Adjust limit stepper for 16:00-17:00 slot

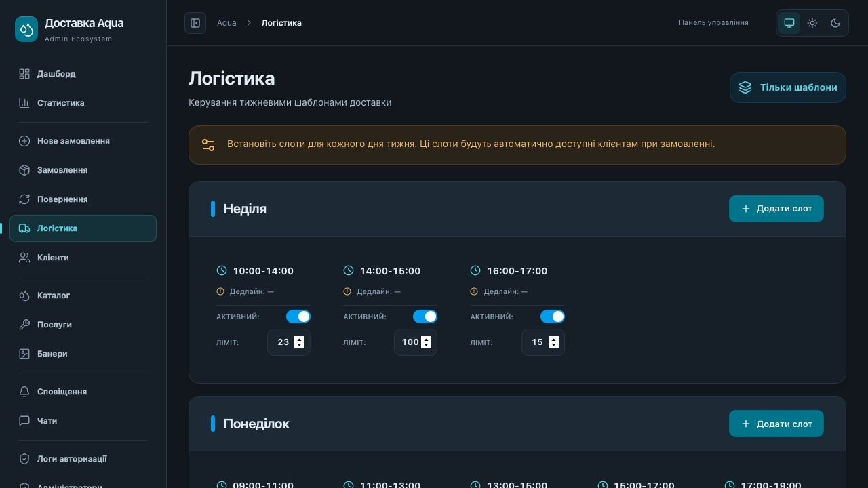pos(553,342)
